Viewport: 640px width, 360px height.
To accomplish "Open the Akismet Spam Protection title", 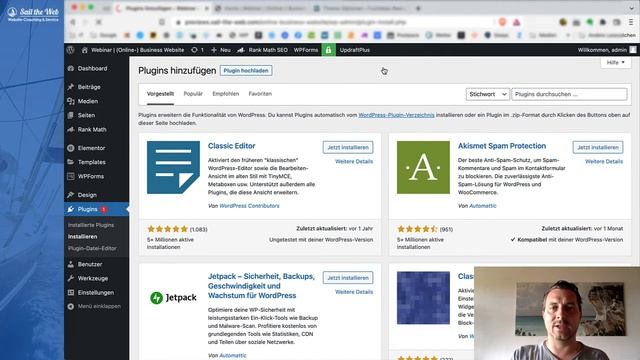I will (x=502, y=146).
